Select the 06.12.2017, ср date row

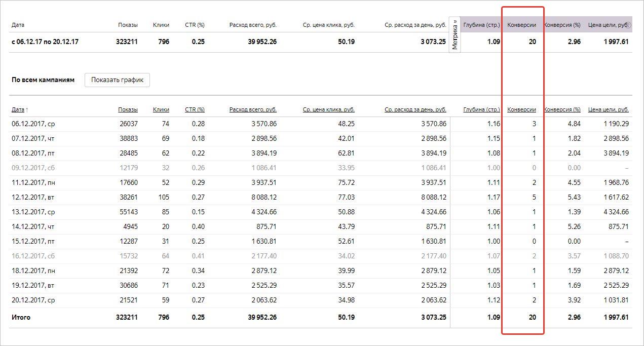tap(33, 124)
